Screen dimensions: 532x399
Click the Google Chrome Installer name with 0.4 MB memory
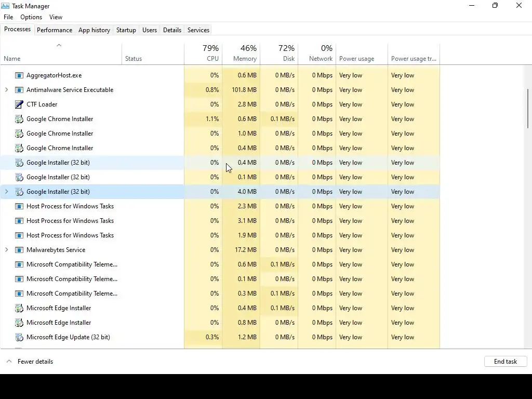point(60,148)
